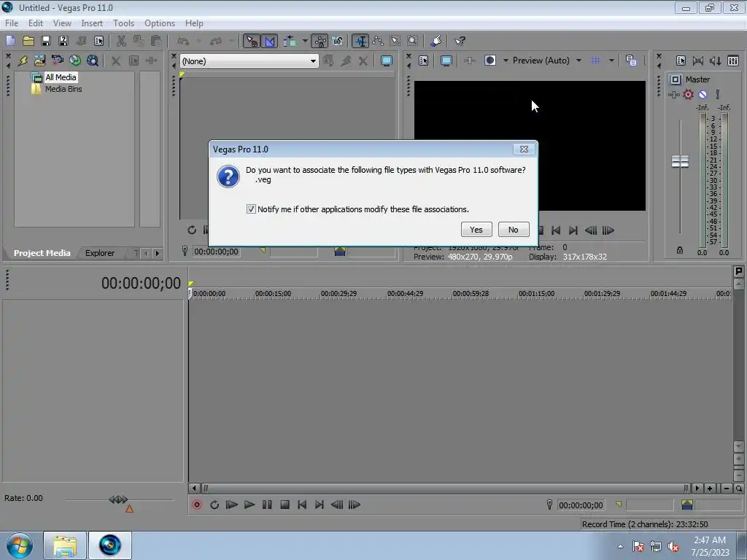Switch to Project Media tab

(x=42, y=253)
